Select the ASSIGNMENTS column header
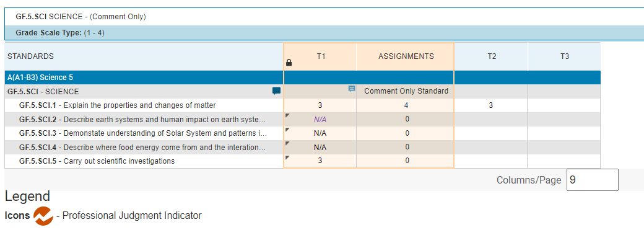This screenshot has width=644, height=235. (x=406, y=56)
